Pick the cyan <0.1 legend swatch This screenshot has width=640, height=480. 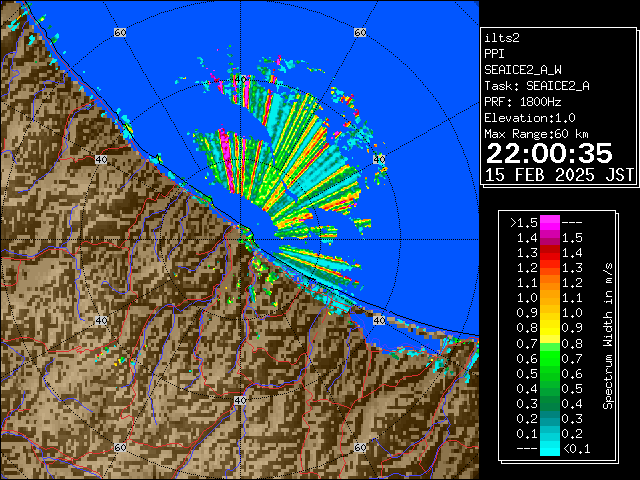coord(549,448)
